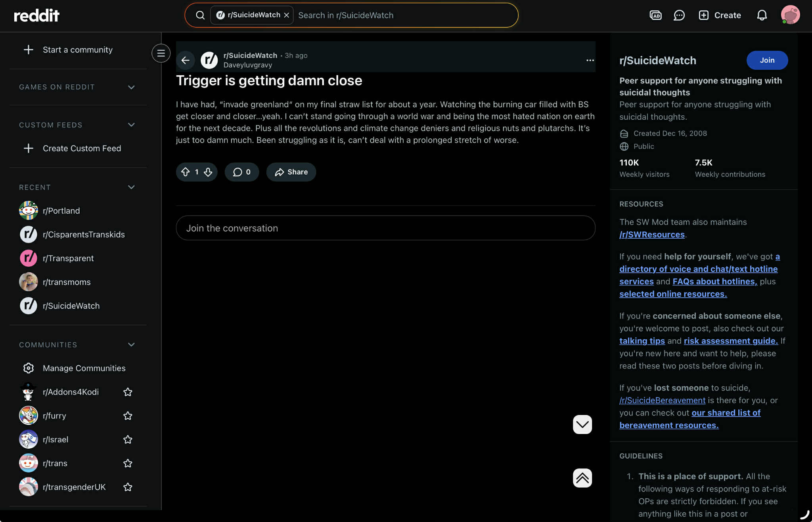
Task: Join the r/SuicideWatch community
Action: pos(767,60)
